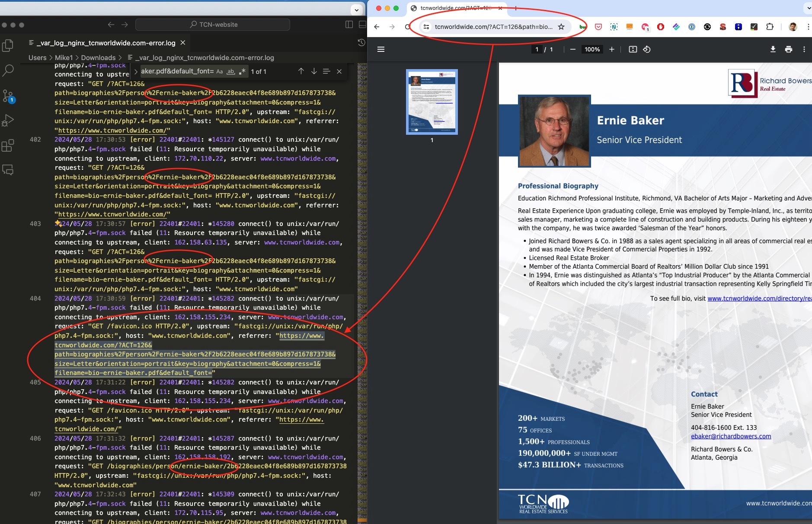Open Run and Debug view in VS Code
Viewport: 812px width, 524px height.
(x=8, y=120)
